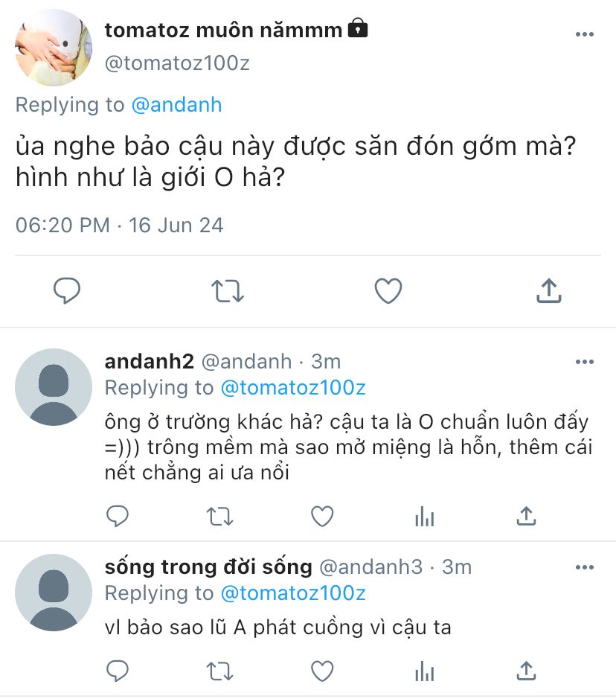The width and height of the screenshot is (616, 699).
Task: Open more options on the main tweet
Action: tap(584, 34)
